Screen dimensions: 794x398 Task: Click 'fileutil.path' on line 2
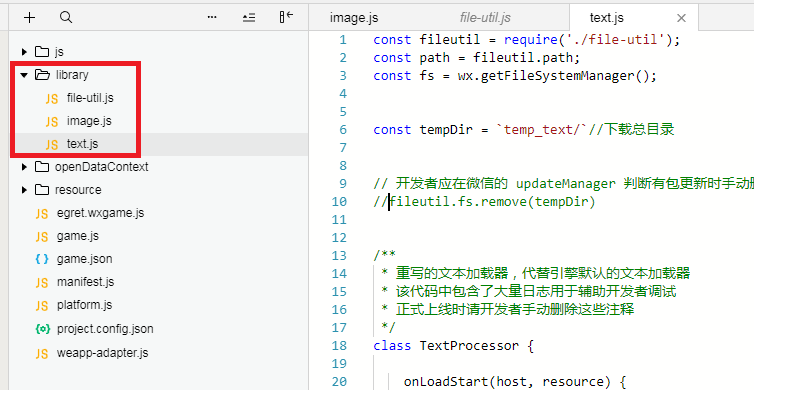[x=523, y=58]
